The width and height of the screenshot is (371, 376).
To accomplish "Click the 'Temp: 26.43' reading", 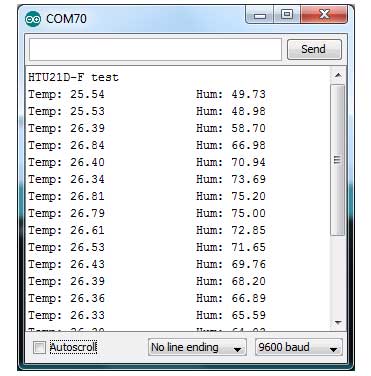I will (66, 264).
